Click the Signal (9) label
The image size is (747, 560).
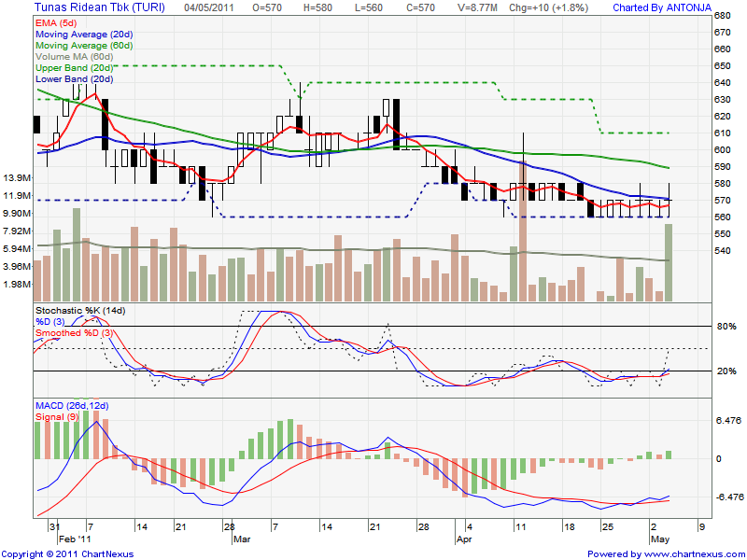[x=57, y=416]
